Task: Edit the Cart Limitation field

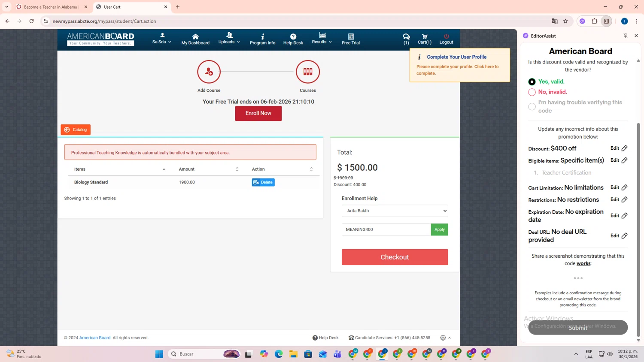Action: coord(619,187)
